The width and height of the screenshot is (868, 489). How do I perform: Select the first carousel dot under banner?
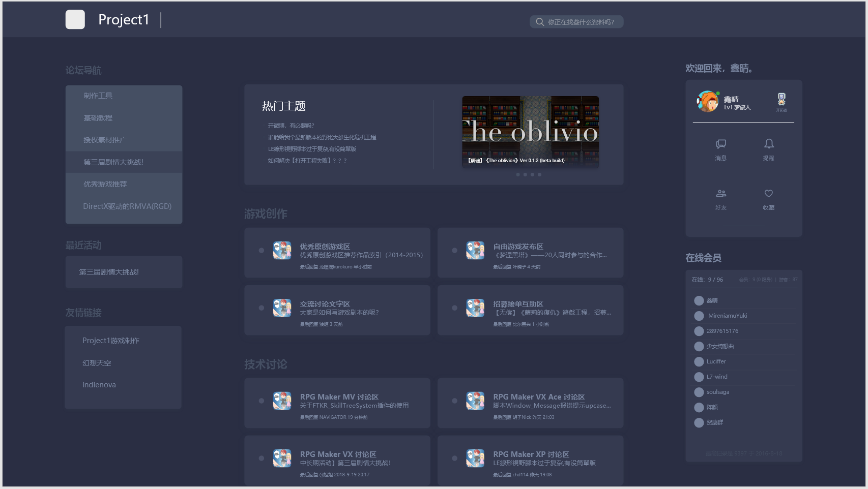[x=518, y=174]
